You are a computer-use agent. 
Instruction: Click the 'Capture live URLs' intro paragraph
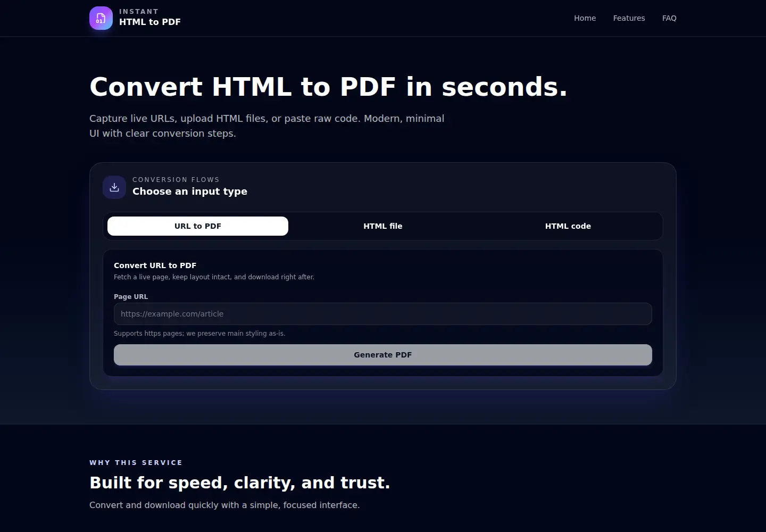(267, 126)
